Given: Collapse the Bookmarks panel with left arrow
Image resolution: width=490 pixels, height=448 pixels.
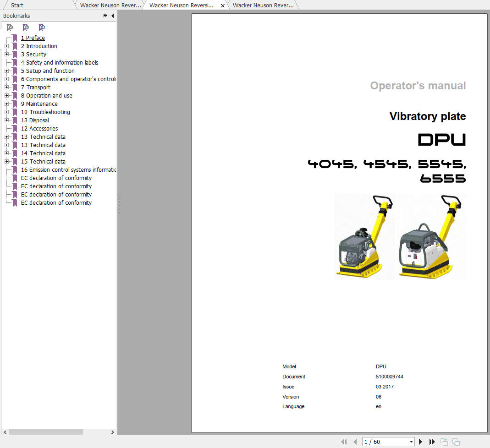Looking at the screenshot, I should coord(112,16).
